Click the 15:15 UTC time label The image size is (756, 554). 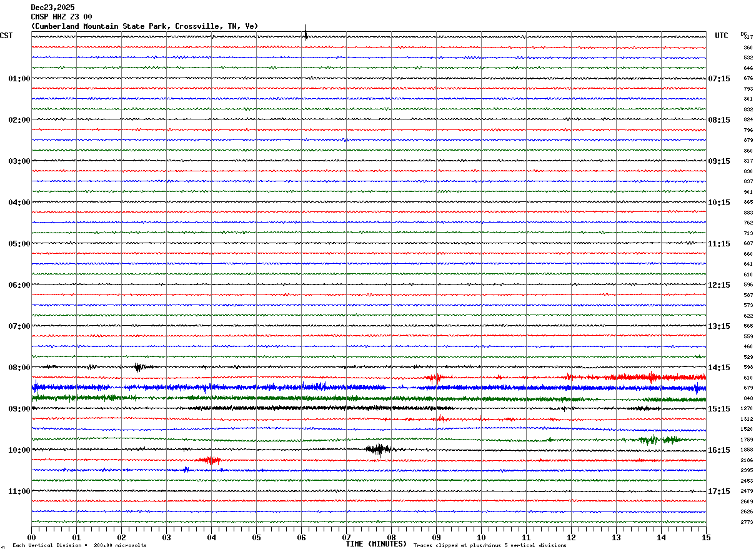(x=719, y=409)
